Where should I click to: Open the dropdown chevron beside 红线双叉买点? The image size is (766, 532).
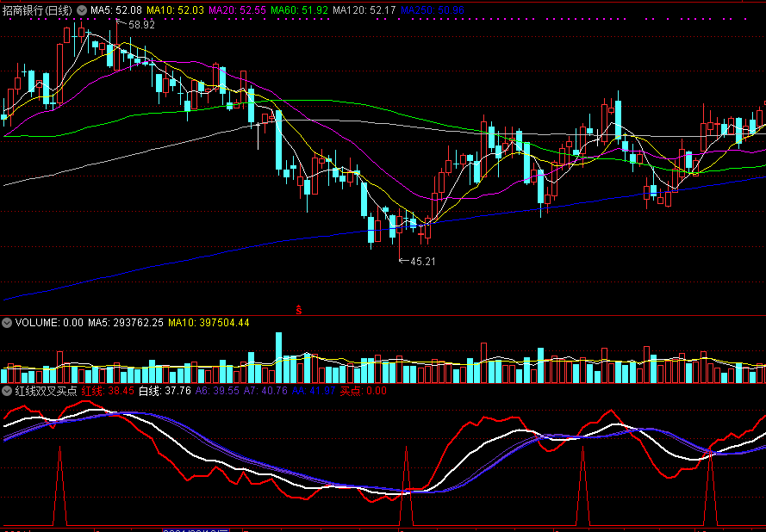point(7,391)
